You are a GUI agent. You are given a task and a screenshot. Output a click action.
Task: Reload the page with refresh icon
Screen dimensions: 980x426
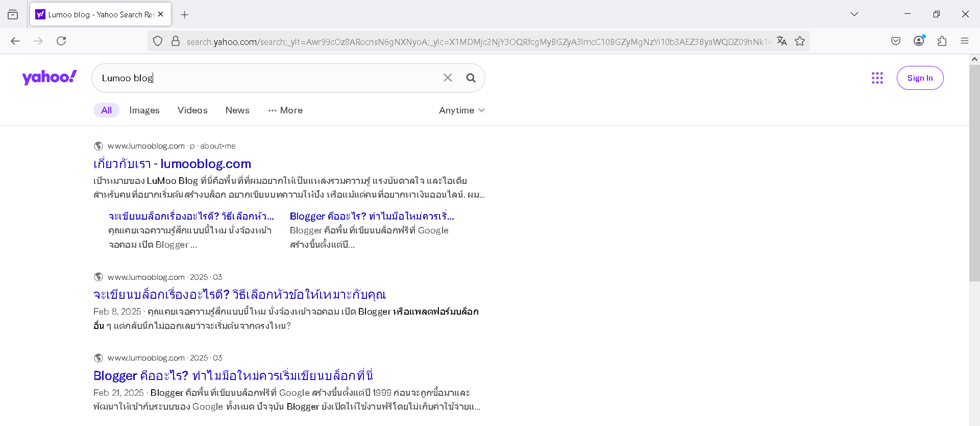(x=61, y=41)
